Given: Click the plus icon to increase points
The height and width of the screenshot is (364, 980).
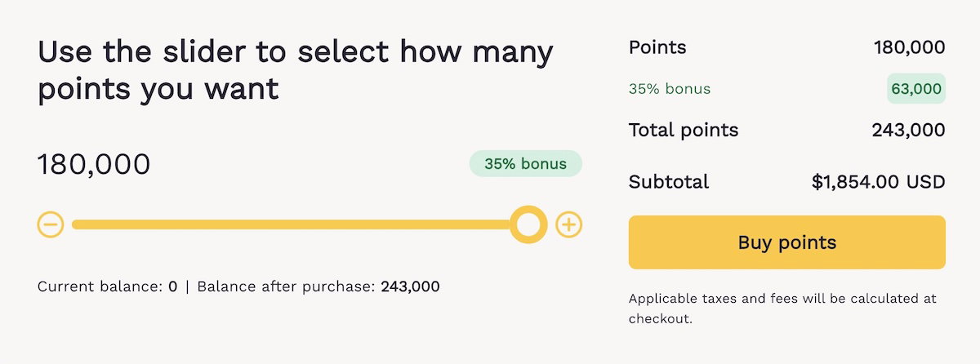Looking at the screenshot, I should pyautogui.click(x=568, y=224).
